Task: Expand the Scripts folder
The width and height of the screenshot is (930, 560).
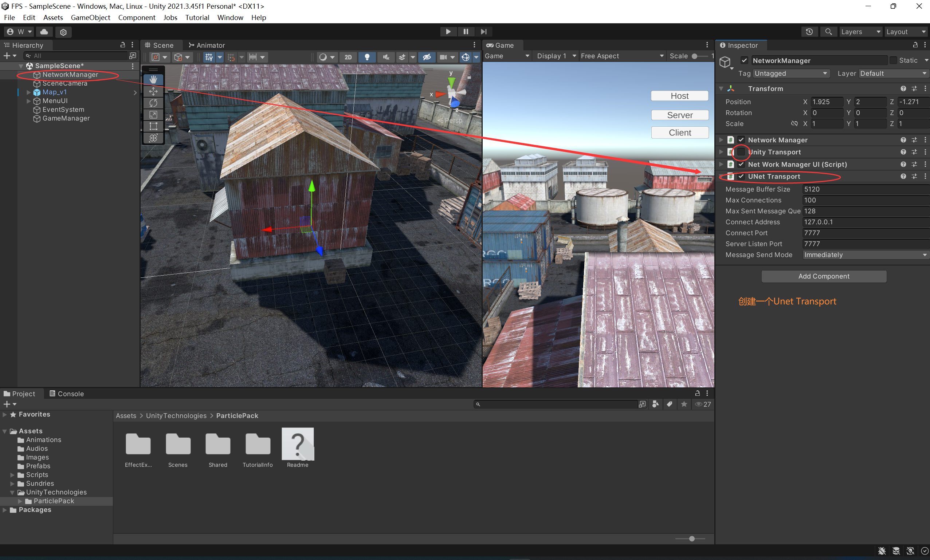Action: click(12, 475)
